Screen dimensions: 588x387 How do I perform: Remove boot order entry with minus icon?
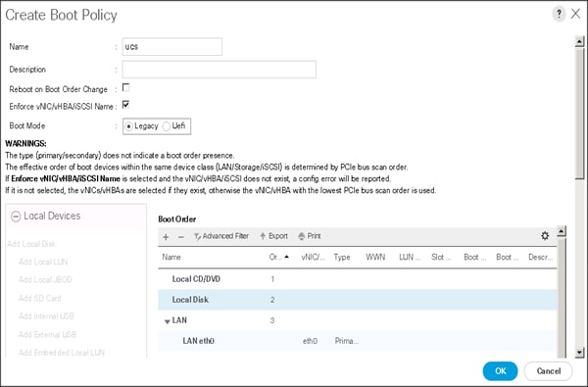tap(180, 237)
